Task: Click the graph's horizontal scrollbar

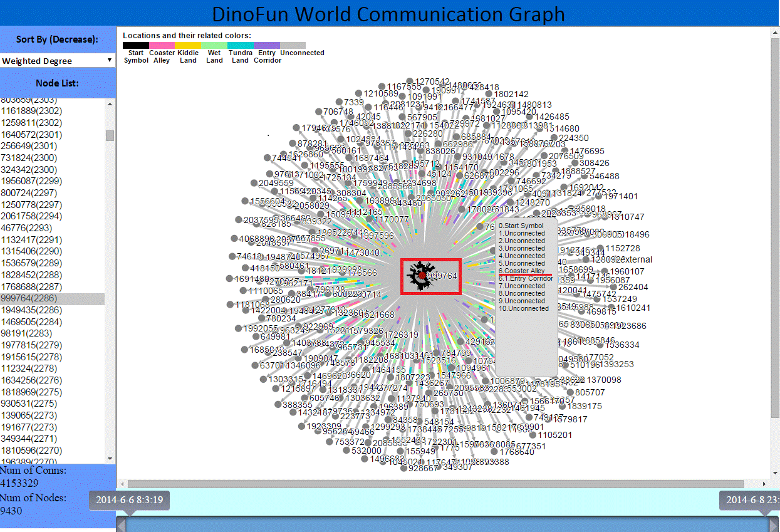Action: [x=435, y=484]
